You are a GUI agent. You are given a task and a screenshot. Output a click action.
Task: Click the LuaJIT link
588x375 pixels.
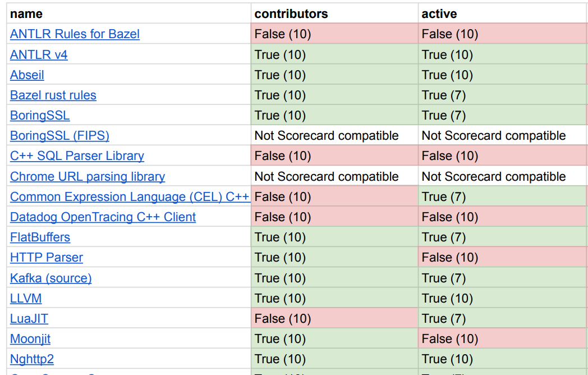point(29,319)
